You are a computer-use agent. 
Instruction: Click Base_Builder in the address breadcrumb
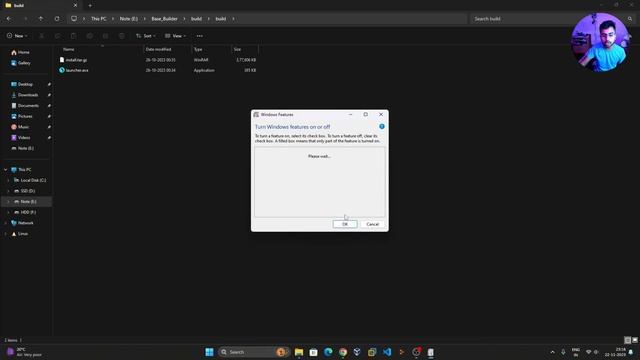pyautogui.click(x=164, y=19)
